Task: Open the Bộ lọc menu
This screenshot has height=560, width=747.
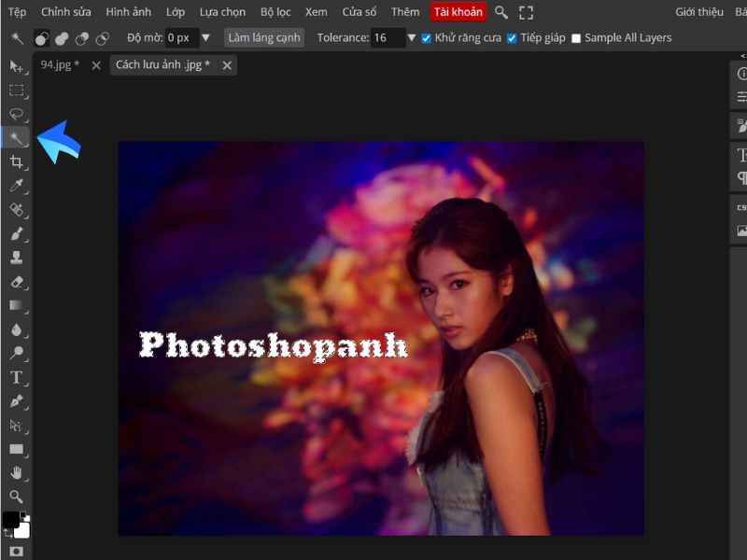Action: [x=275, y=12]
